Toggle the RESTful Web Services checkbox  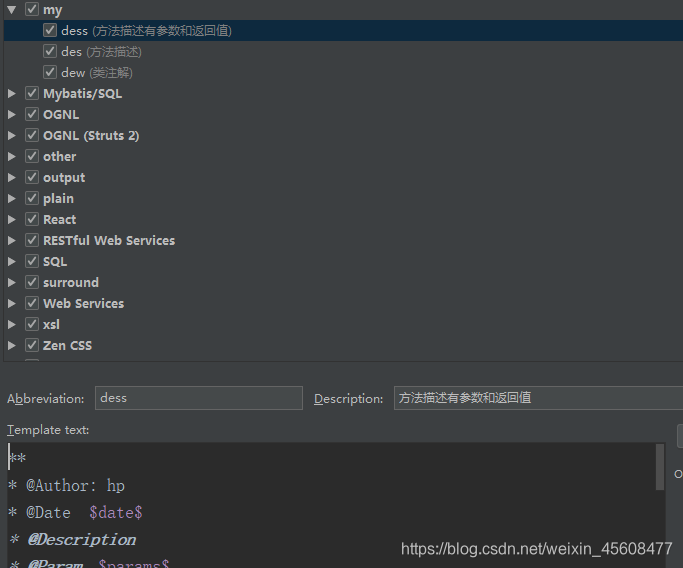[32, 240]
